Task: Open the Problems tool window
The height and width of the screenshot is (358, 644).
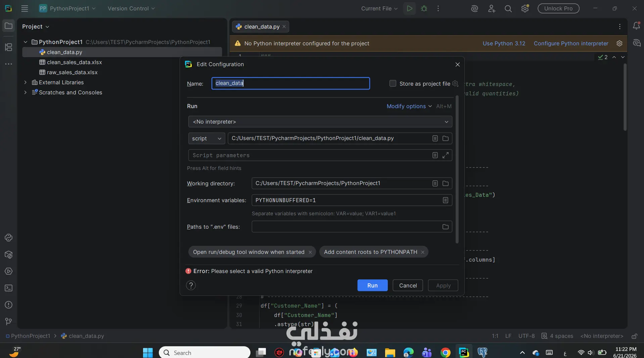Action: (8, 305)
